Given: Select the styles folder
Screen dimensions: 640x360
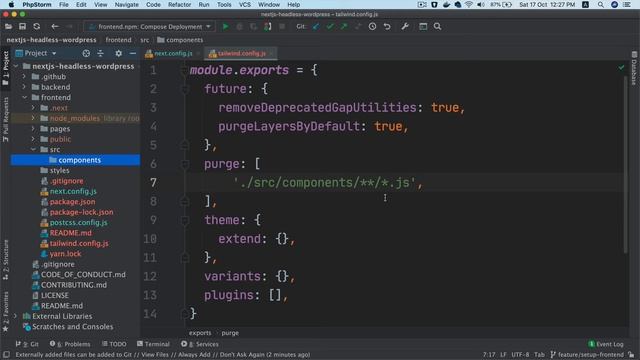Looking at the screenshot, I should tap(59, 170).
